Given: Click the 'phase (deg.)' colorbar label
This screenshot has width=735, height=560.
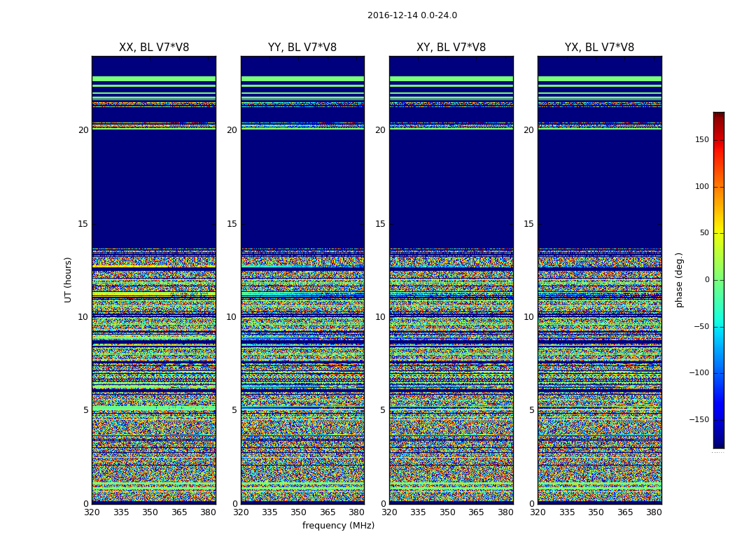Looking at the screenshot, I should (679, 280).
